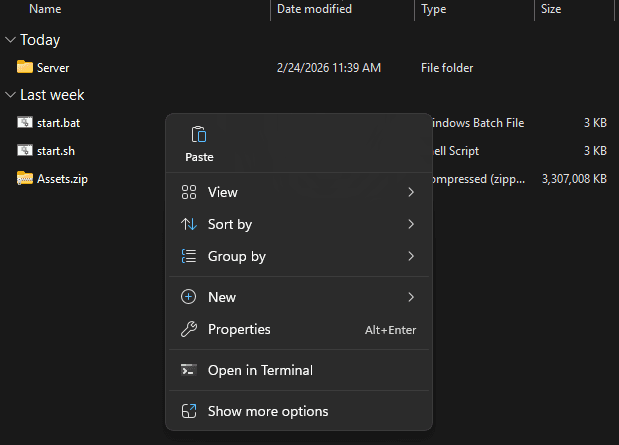
Task: Select Open in Terminal menu entry
Action: [x=260, y=370]
